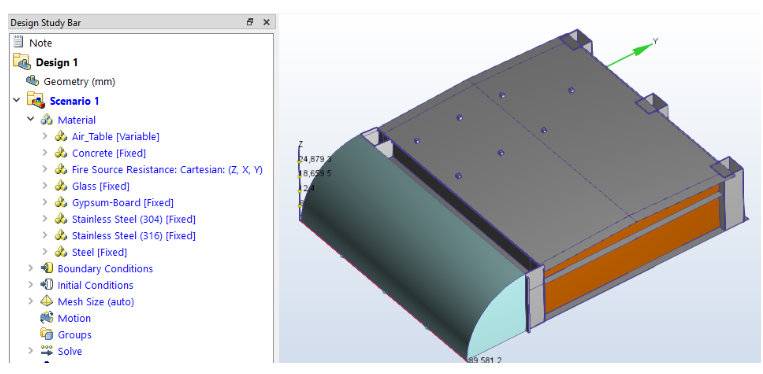Expand the Solve node
The image size is (763, 374).
[31, 351]
